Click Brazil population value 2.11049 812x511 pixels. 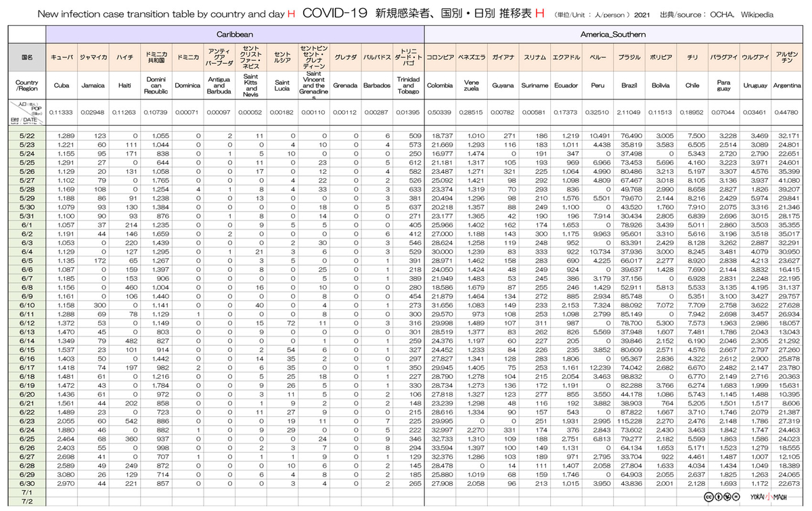[x=629, y=113]
